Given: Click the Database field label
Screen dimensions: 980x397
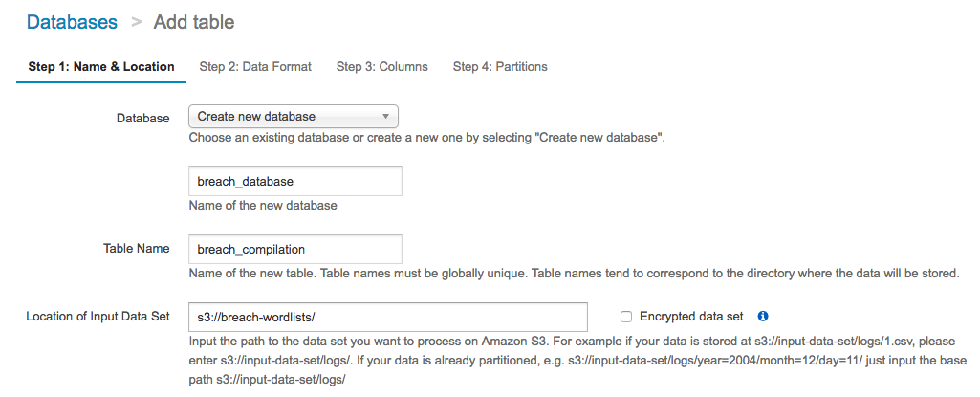Looking at the screenshot, I should point(142,118).
